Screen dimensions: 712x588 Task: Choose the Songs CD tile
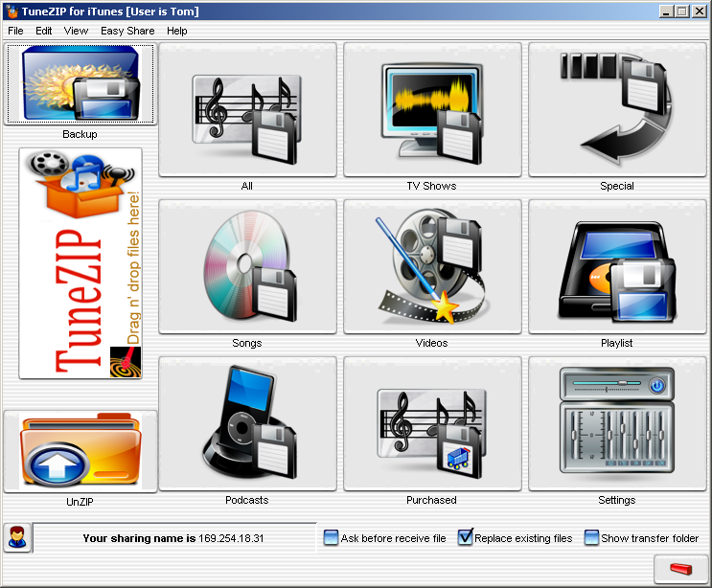click(247, 267)
